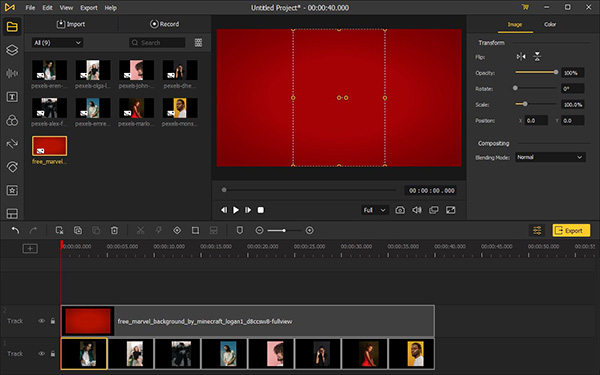Screen dimensions: 600x375
Task: Stop the preview playback
Action: tap(261, 210)
